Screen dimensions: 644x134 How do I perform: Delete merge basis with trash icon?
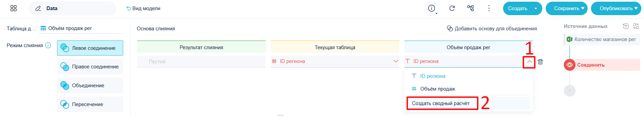540,62
